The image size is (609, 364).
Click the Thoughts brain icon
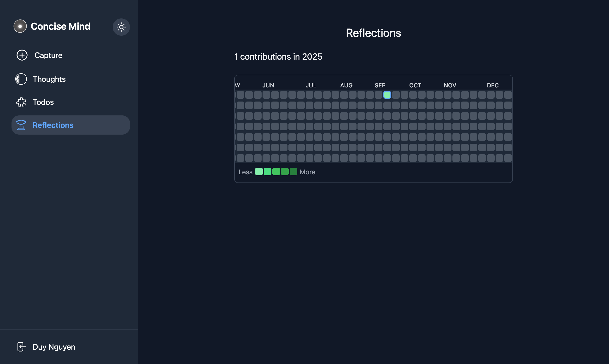pyautogui.click(x=21, y=79)
